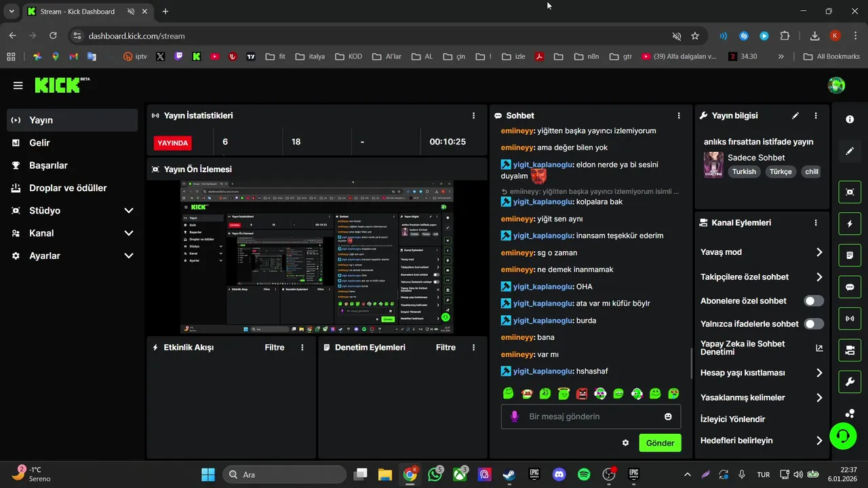
Task: Open the profile avatar in the top right
Action: [836, 85]
